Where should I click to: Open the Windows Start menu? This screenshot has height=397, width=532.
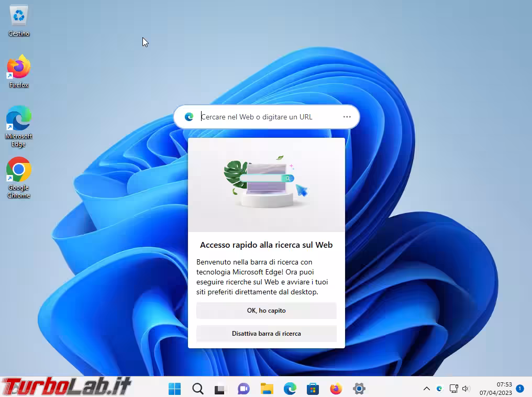(x=174, y=389)
